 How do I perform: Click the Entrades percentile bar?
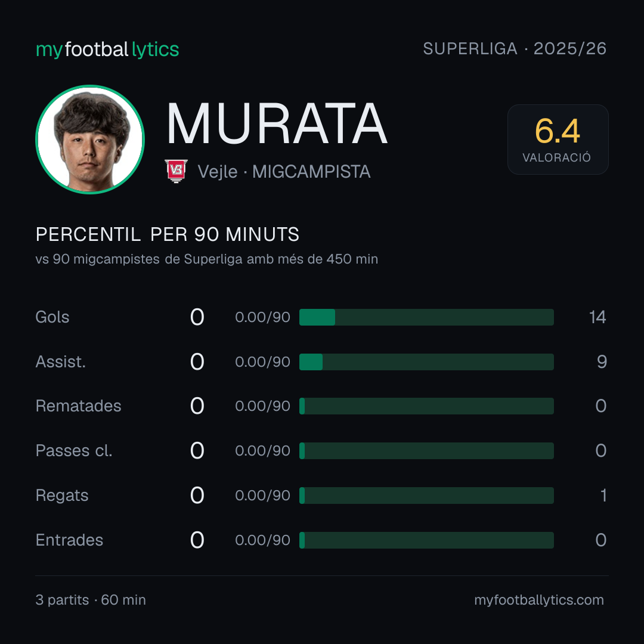click(426, 540)
